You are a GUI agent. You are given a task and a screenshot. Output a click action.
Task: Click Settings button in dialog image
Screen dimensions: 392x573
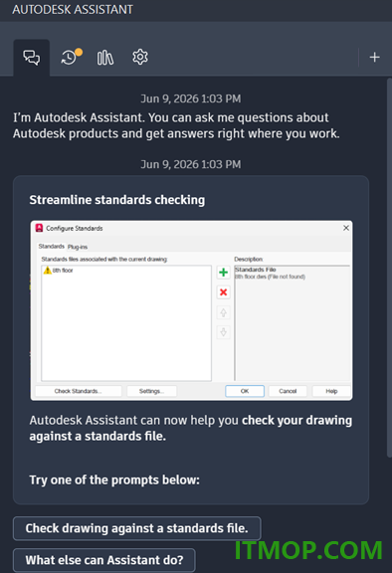point(151,391)
